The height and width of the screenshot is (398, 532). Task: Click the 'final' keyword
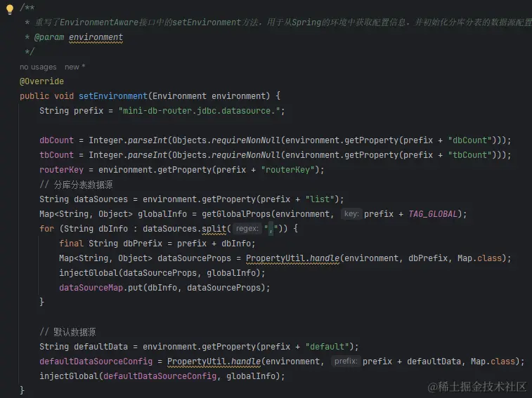(71, 244)
